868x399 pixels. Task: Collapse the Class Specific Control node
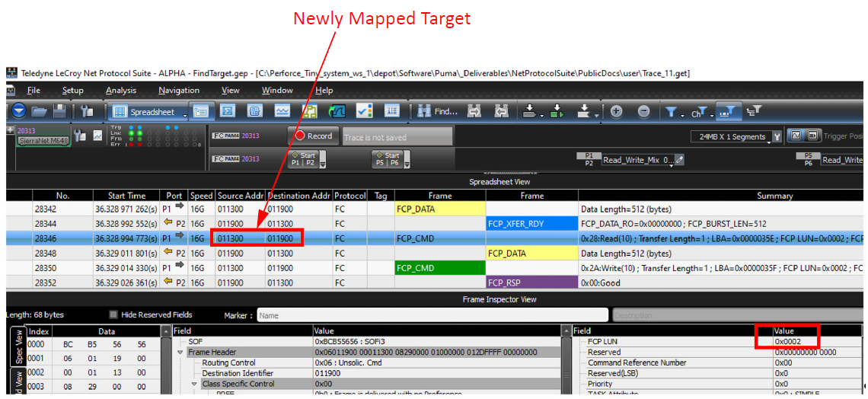pyautogui.click(x=193, y=384)
